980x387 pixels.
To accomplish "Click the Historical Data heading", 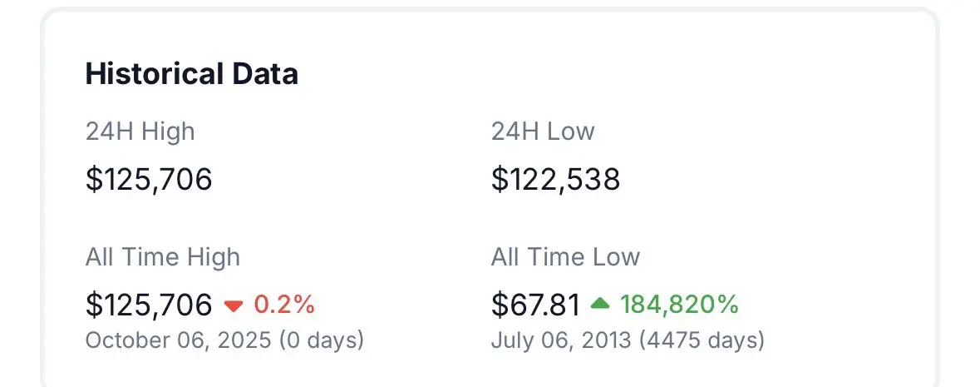I will [191, 74].
